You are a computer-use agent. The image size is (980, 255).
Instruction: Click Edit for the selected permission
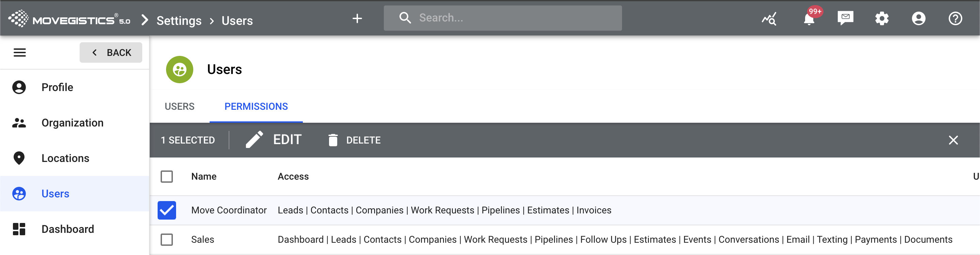[x=274, y=140]
